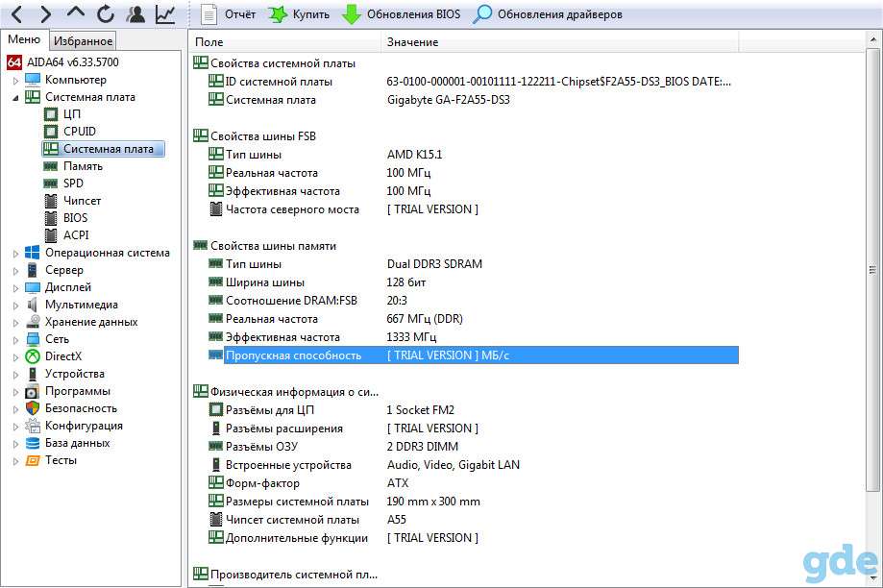The width and height of the screenshot is (883, 588).
Task: Collapse the Системная плата tree branch
Action: (15, 98)
